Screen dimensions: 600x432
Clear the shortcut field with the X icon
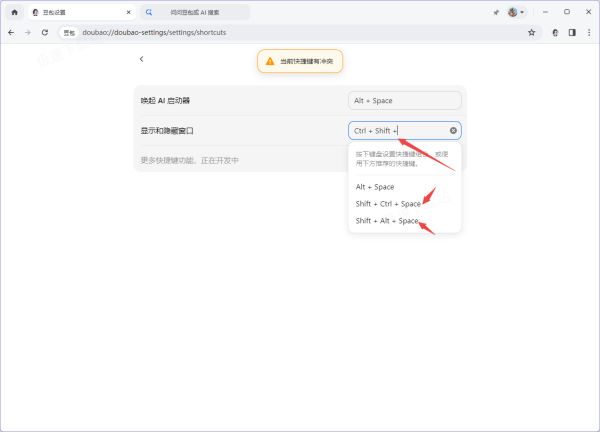tap(453, 131)
